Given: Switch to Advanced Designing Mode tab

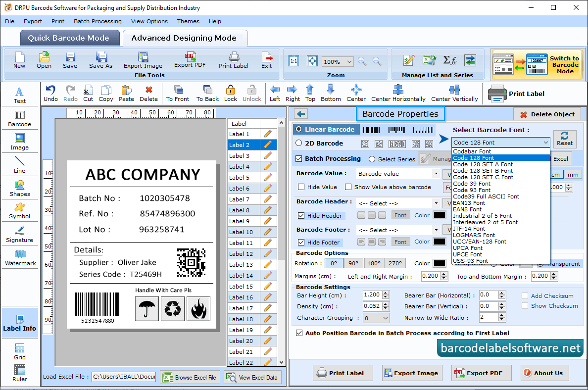Looking at the screenshot, I should 185,38.
